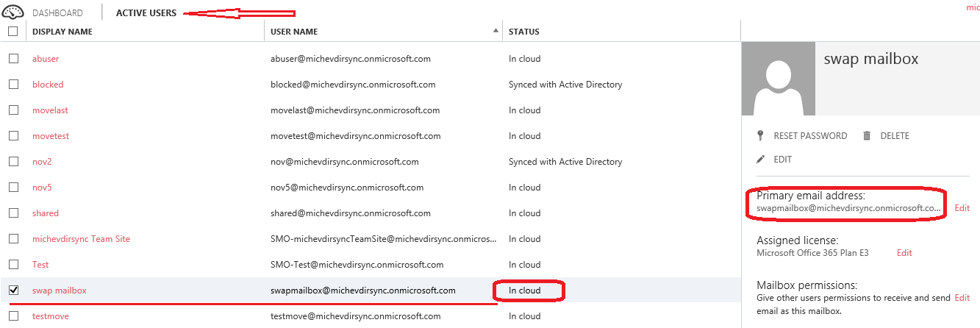Sort by Display Name column header
Screen dimensions: 980x328
click(62, 32)
